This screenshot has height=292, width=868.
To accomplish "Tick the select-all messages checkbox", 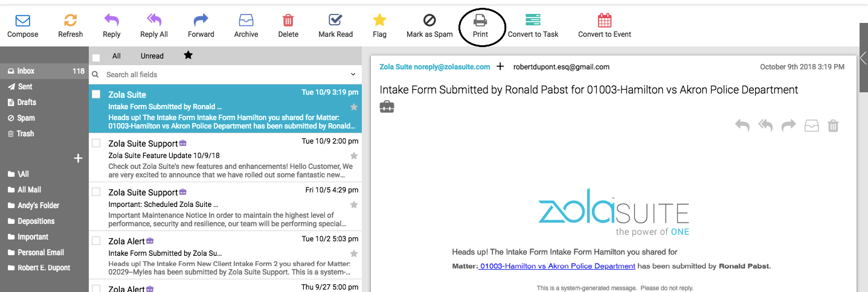I will [x=96, y=57].
